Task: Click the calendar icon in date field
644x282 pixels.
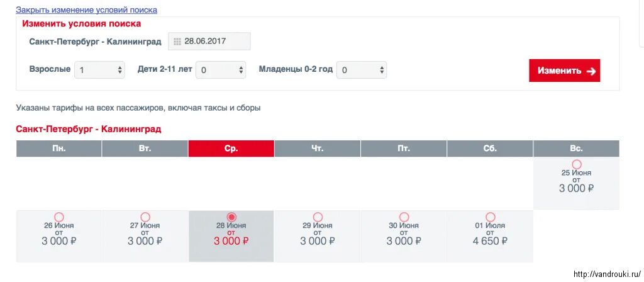Action: [x=177, y=42]
